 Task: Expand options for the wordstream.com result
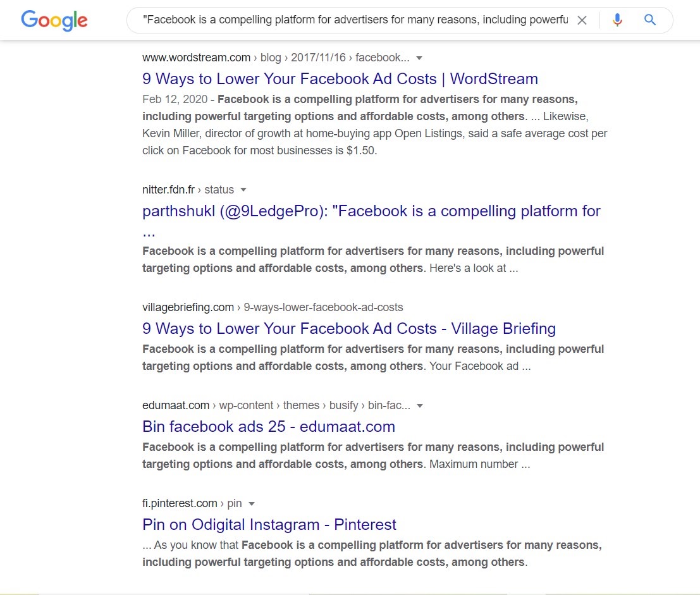point(419,58)
